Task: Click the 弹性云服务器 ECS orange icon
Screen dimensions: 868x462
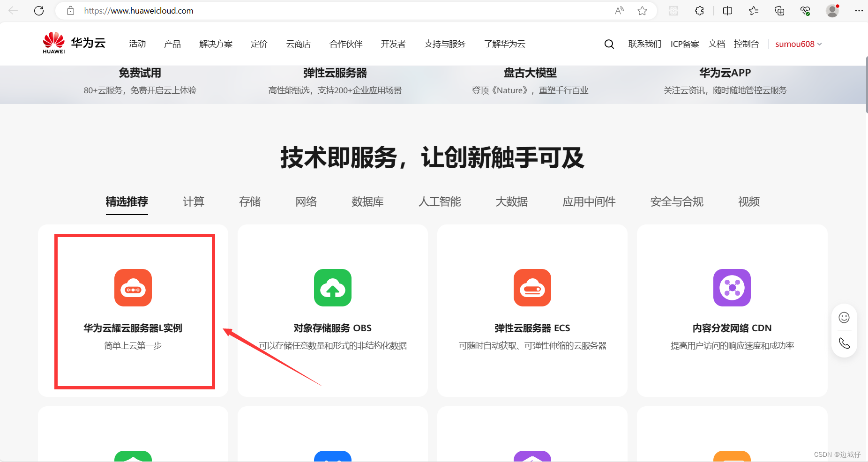Action: (x=532, y=288)
